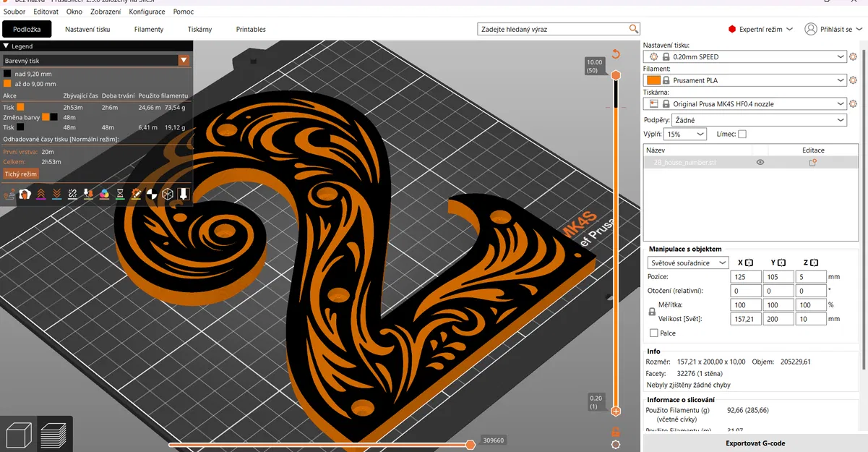
Task: Open print settings gear next to 0.20mm SPEED
Action: [x=853, y=56]
